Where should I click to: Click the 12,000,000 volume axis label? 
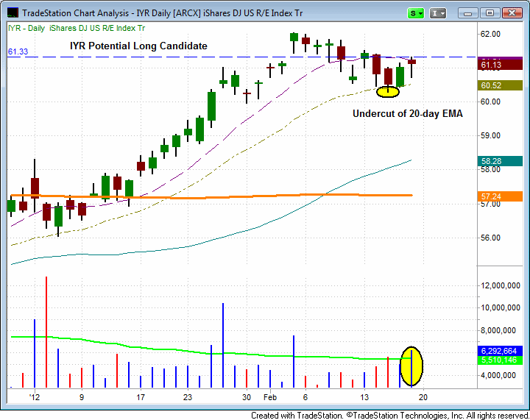coord(501,285)
